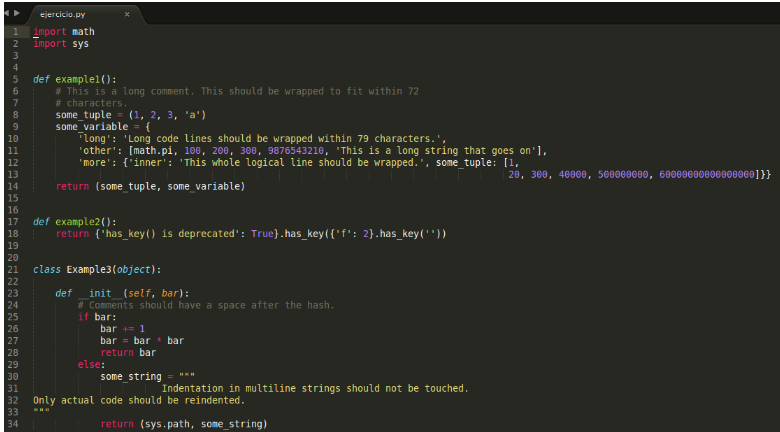This screenshot has width=780, height=432.
Task: Click the some_tuple assignment line
Action: pyautogui.click(x=130, y=115)
